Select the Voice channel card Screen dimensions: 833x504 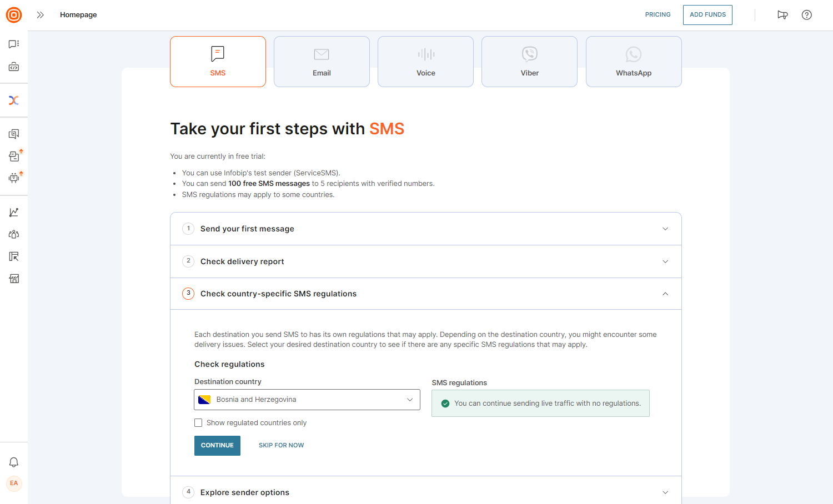425,62
